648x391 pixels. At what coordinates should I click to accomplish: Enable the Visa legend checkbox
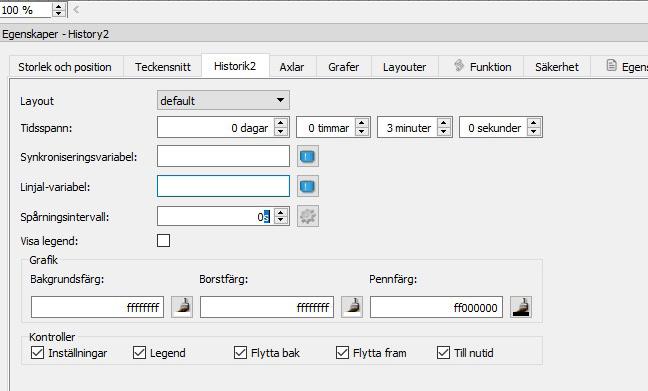tap(163, 240)
